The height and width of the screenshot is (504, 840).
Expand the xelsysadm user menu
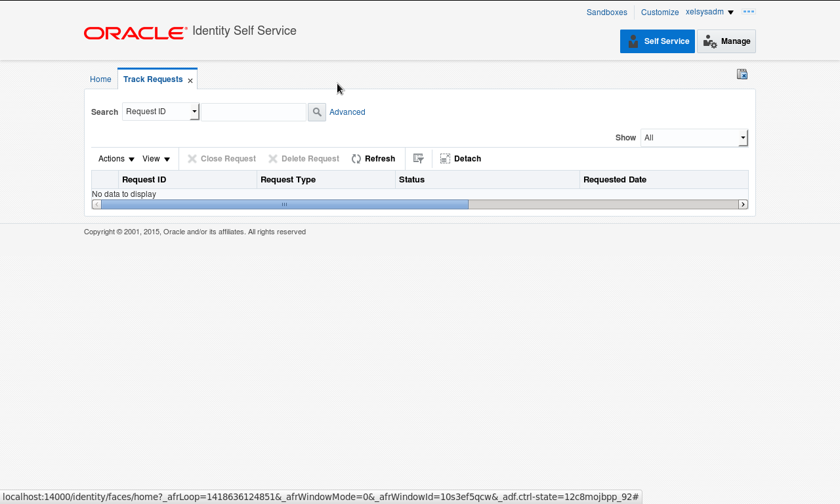pos(730,12)
